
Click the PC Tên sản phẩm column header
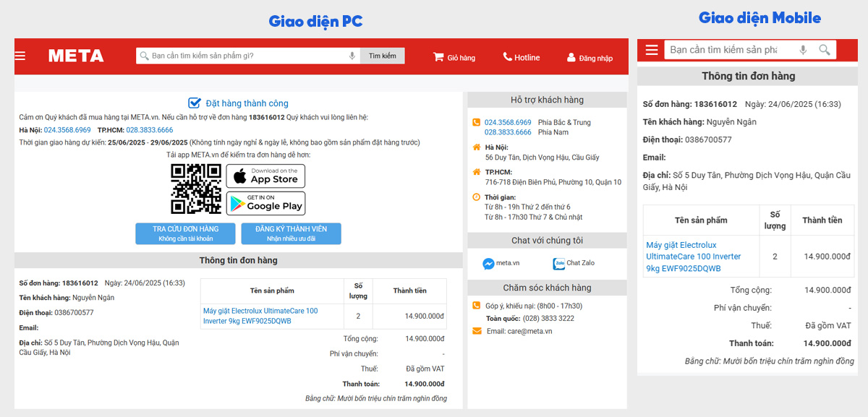[x=272, y=291]
